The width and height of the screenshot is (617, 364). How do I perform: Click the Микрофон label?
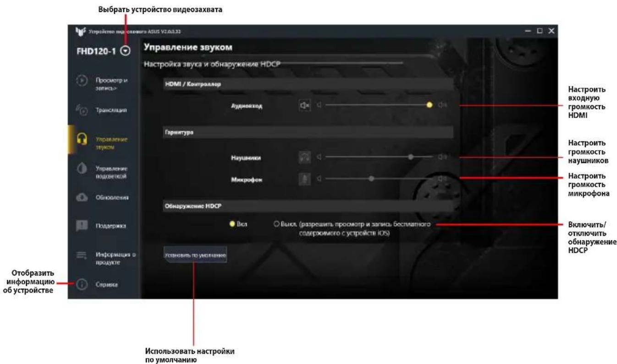click(x=246, y=179)
